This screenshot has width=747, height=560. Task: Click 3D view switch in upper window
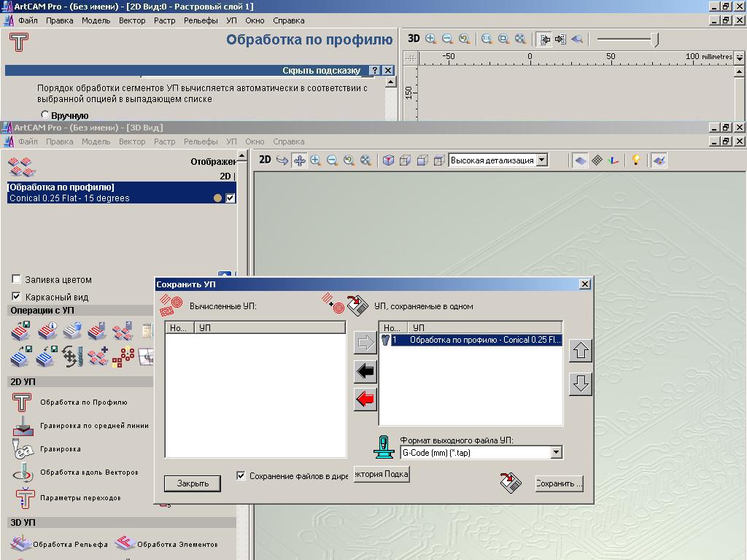414,39
